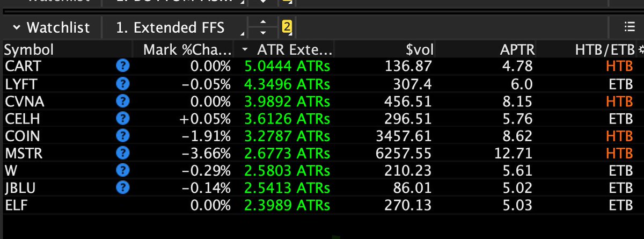Click the 5.0444 ATRs value for CART
The width and height of the screenshot is (644, 239).
(x=287, y=67)
